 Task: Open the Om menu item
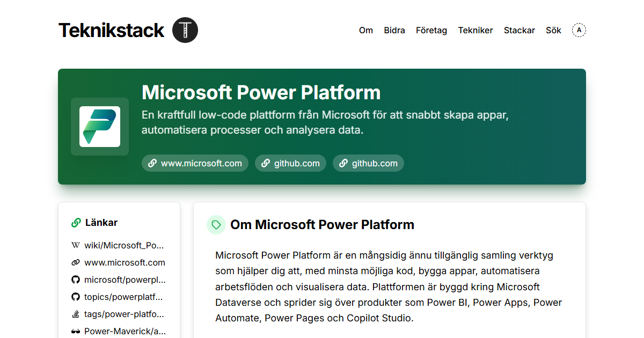tap(366, 30)
